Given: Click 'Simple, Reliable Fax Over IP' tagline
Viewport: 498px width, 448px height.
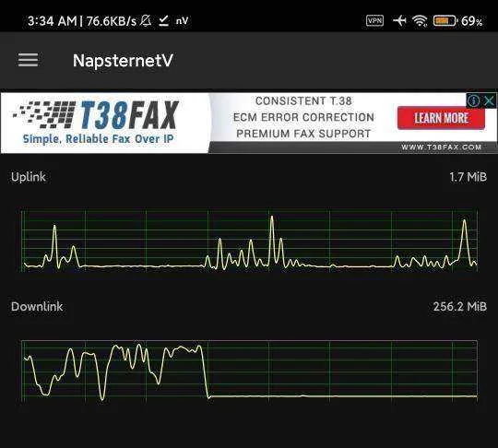Looking at the screenshot, I should (98, 139).
